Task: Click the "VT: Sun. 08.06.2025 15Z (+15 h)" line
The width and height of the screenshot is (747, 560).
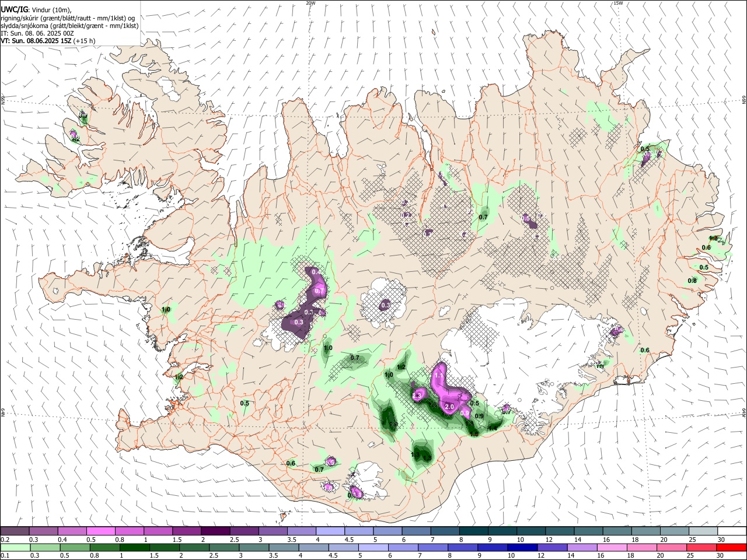Action: (x=48, y=41)
